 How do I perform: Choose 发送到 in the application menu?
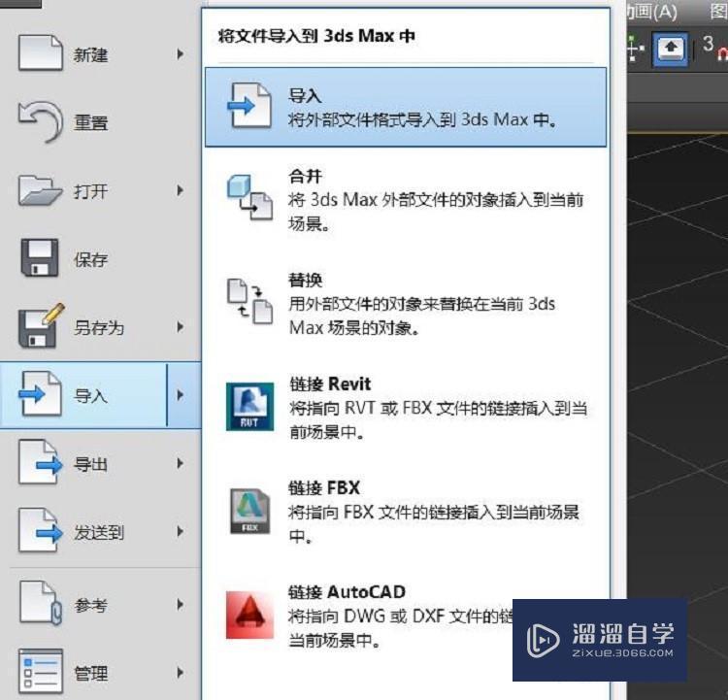tap(99, 532)
